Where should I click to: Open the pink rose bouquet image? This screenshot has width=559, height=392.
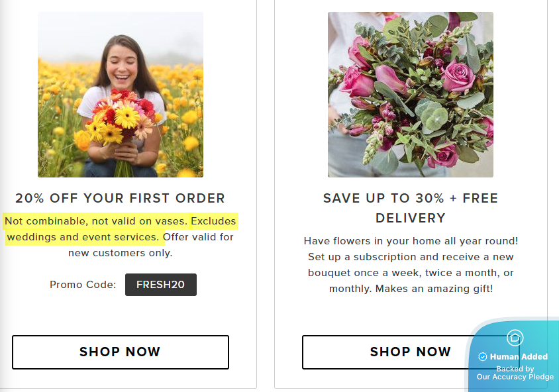point(410,95)
